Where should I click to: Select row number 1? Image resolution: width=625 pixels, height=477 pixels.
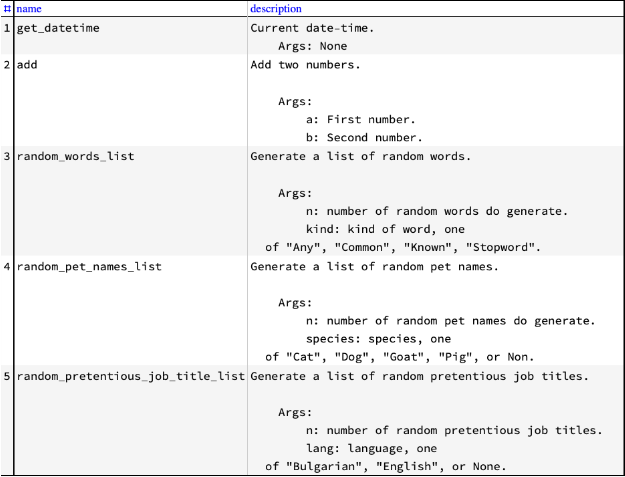tap(7, 28)
